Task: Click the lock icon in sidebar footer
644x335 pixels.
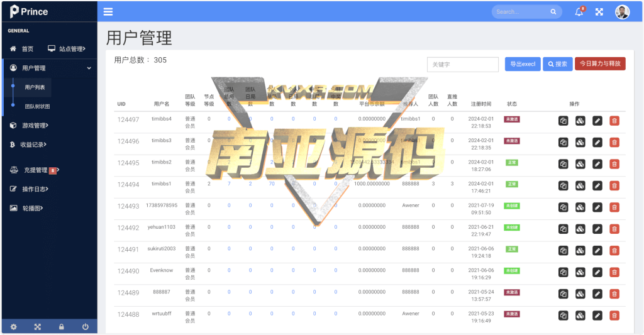Action: tap(61, 327)
